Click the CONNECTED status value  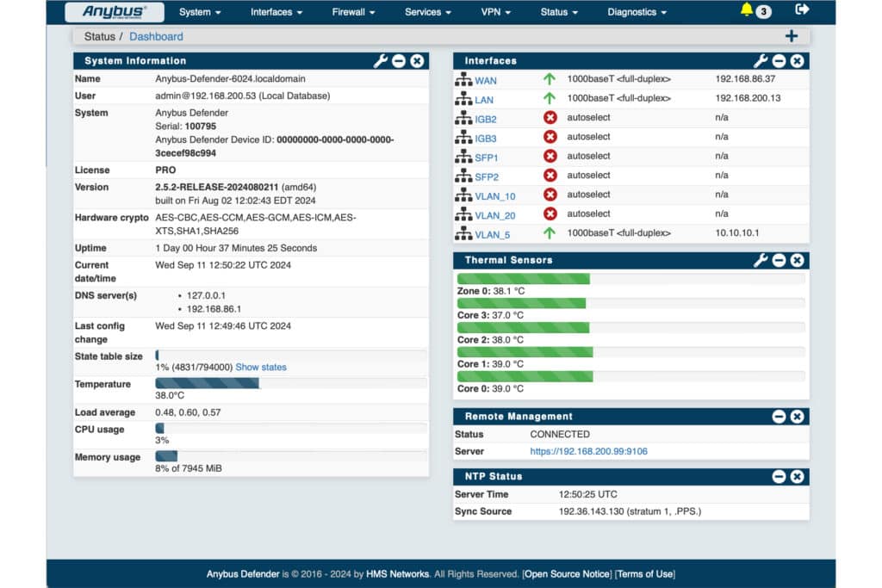(560, 434)
